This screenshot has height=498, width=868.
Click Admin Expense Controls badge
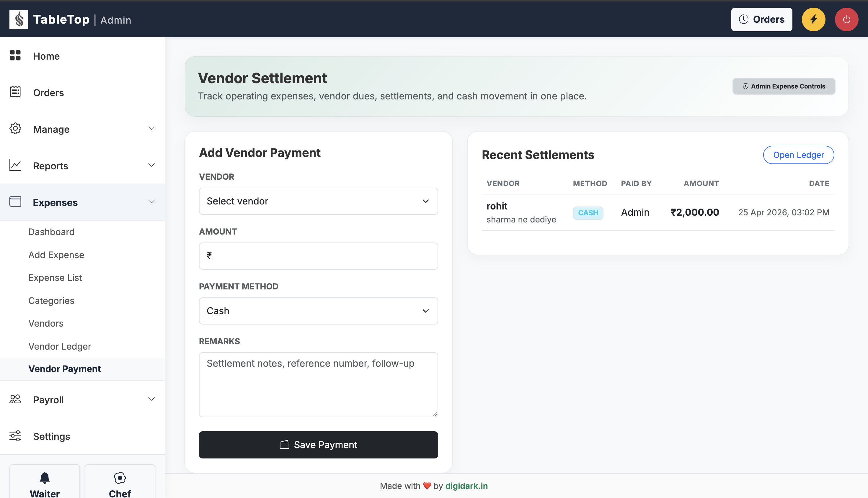[x=784, y=86]
